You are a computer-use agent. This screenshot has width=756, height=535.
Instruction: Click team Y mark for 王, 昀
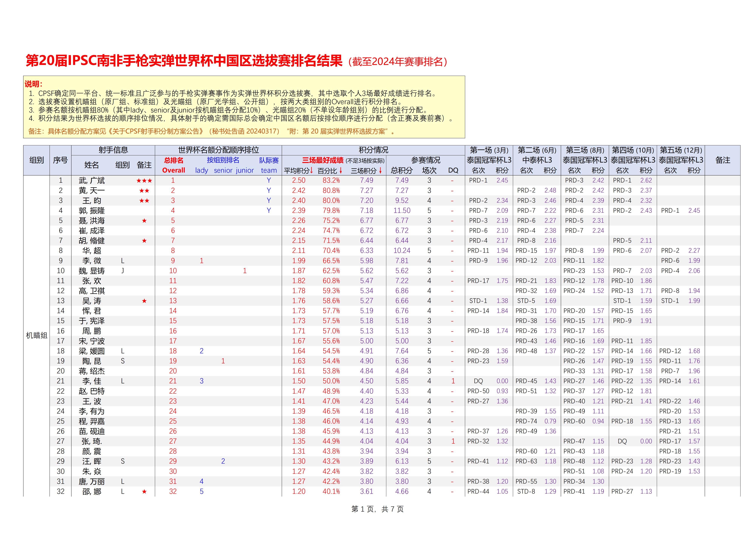click(269, 200)
